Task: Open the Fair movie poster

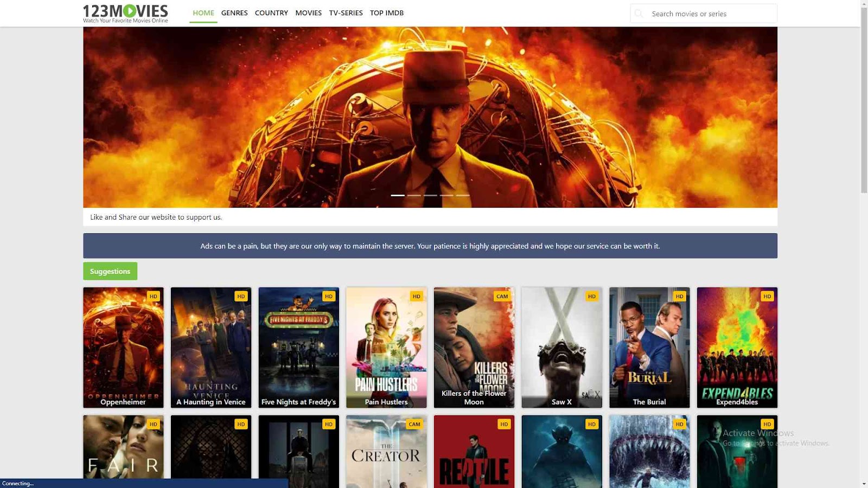Action: coord(123,452)
